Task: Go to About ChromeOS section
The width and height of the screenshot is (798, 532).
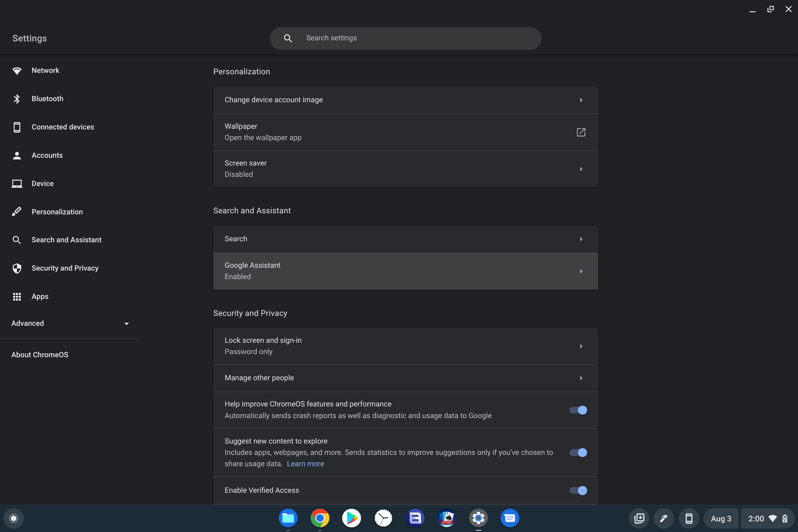Action: 40,355
